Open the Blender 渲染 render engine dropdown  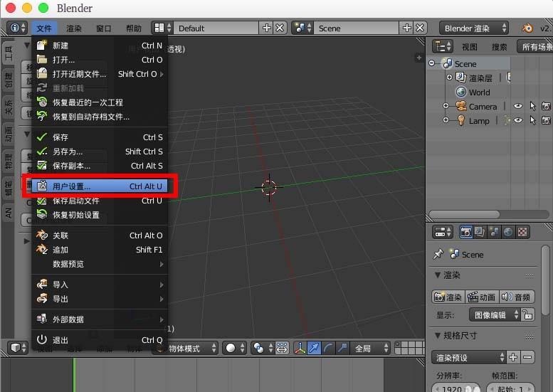474,28
